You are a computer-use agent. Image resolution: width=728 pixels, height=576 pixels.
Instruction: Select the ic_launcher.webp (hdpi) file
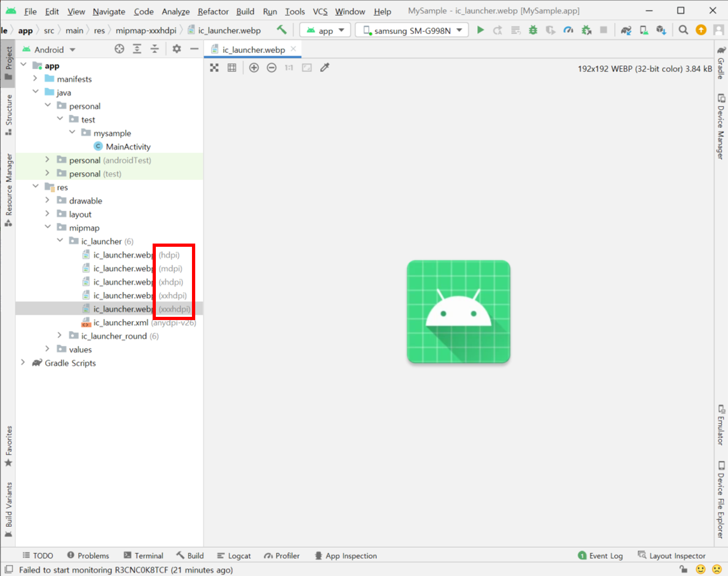(131, 255)
